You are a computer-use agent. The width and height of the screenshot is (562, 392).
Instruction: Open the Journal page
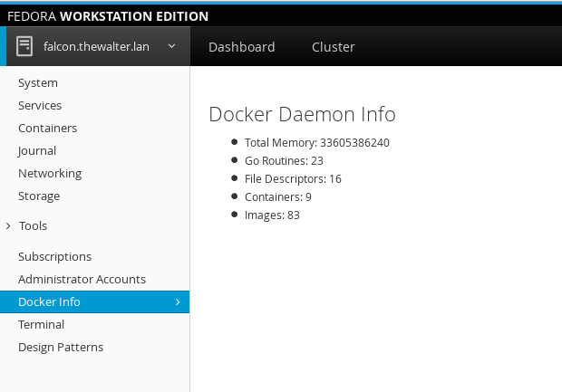pyautogui.click(x=37, y=151)
